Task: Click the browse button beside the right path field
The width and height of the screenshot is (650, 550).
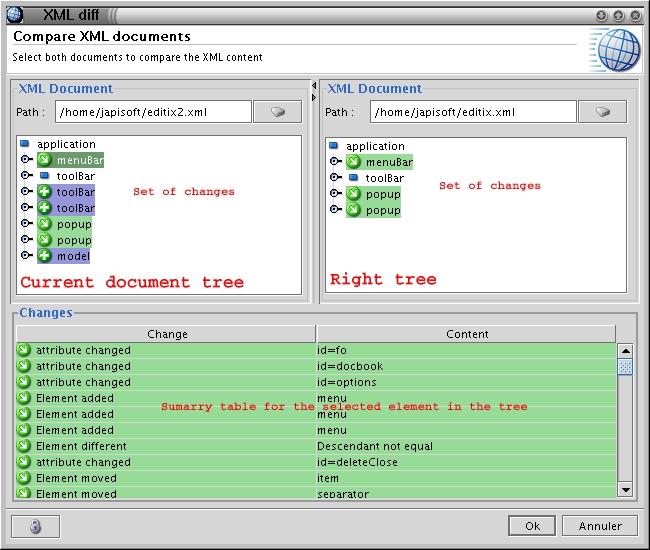Action: click(x=603, y=112)
